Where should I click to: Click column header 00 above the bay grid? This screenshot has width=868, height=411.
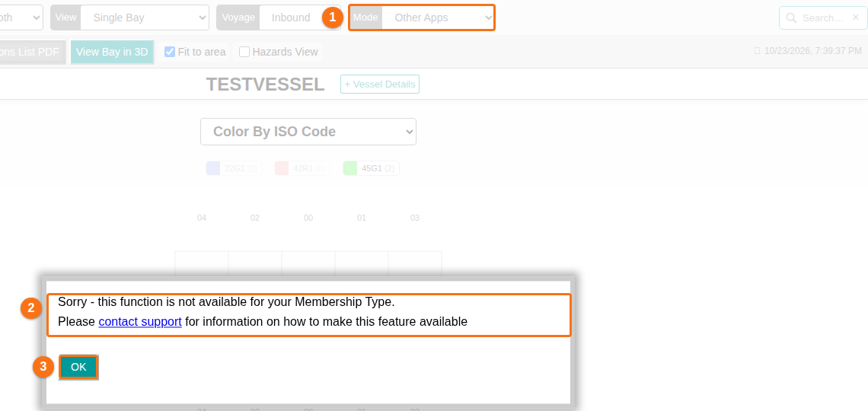[308, 218]
